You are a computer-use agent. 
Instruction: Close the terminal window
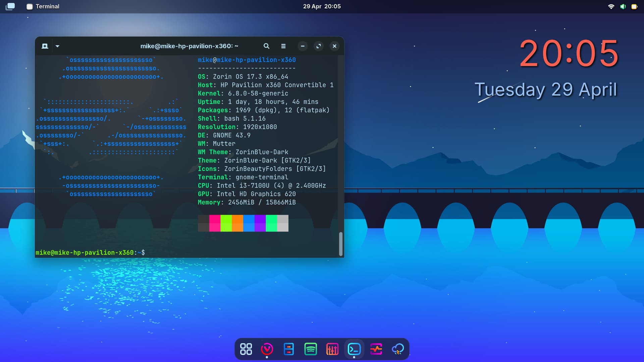point(334,46)
